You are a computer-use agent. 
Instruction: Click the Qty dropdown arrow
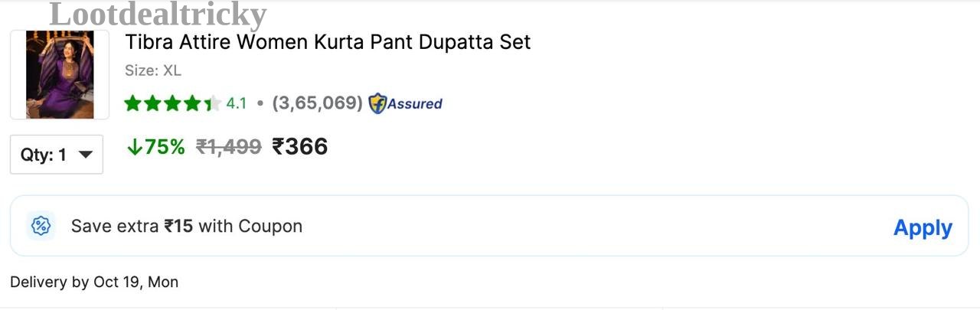click(x=86, y=155)
